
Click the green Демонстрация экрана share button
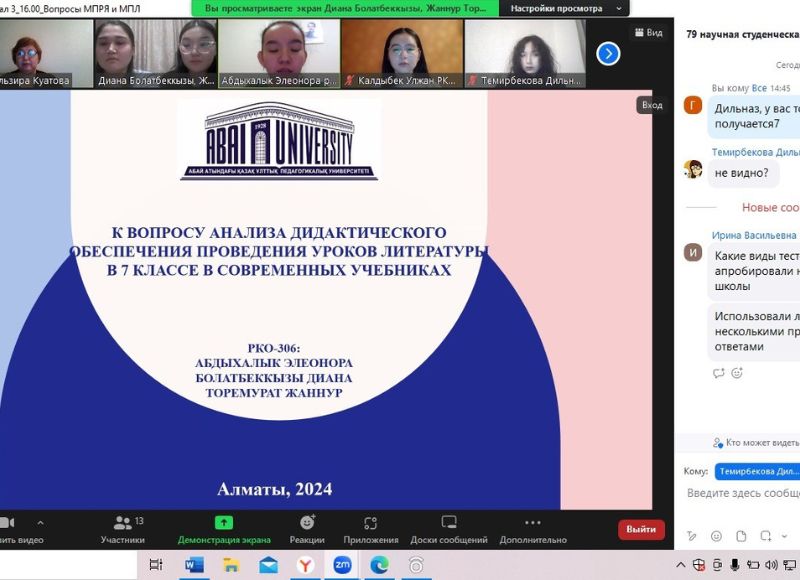pos(224,529)
